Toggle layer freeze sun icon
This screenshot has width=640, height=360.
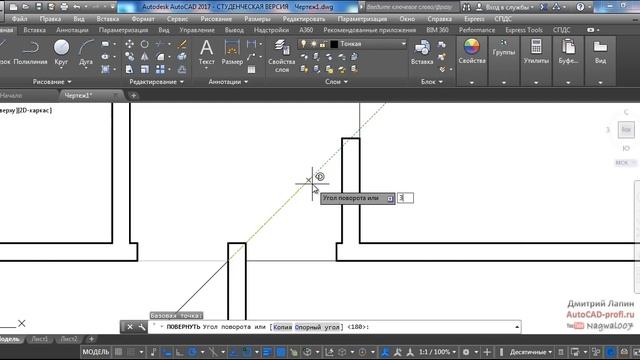click(x=313, y=44)
